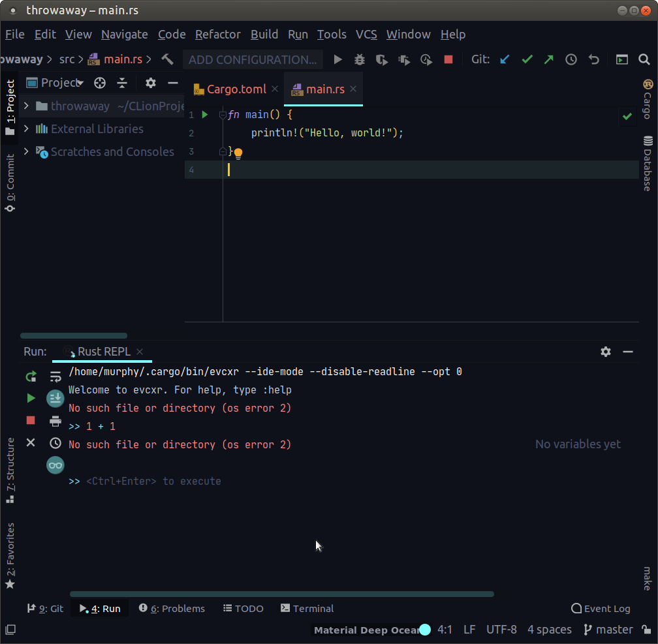The width and height of the screenshot is (658, 644).
Task: Open the Event Log
Action: [600, 608]
